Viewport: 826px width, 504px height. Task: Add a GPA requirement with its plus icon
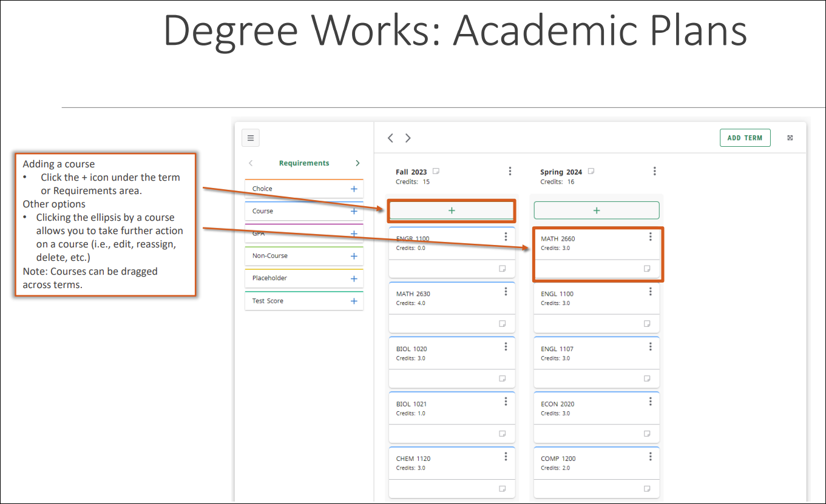pos(354,234)
